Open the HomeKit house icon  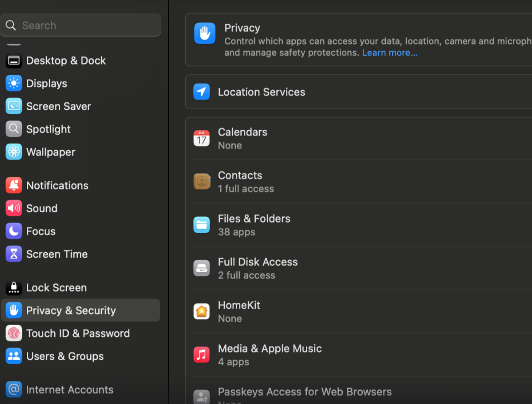[202, 312]
